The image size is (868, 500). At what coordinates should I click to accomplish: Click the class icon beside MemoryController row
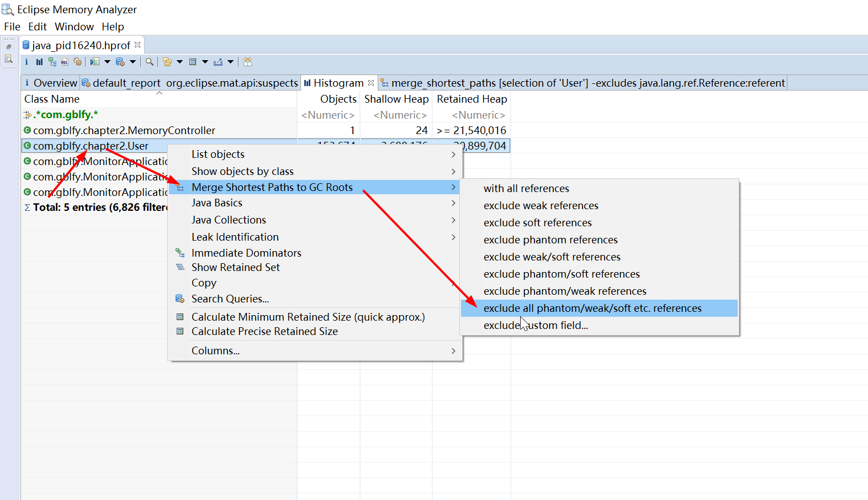pyautogui.click(x=27, y=130)
